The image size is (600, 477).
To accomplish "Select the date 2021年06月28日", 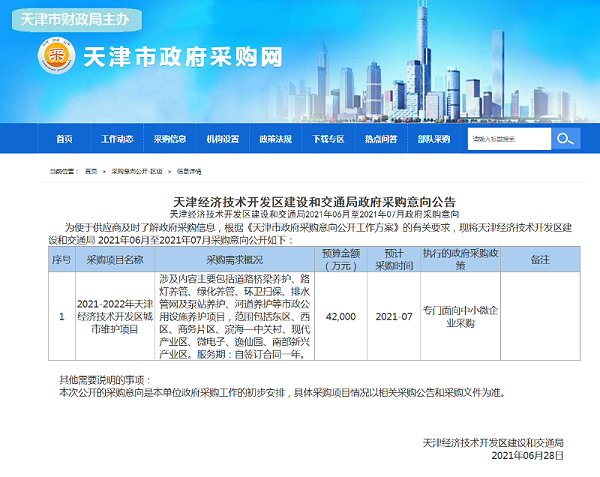I will 527,456.
